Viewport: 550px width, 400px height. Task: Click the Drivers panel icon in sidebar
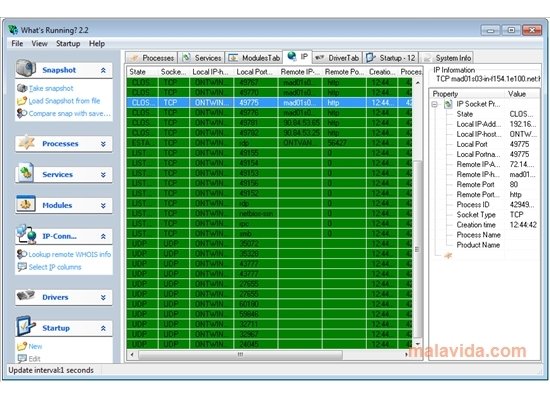26,295
